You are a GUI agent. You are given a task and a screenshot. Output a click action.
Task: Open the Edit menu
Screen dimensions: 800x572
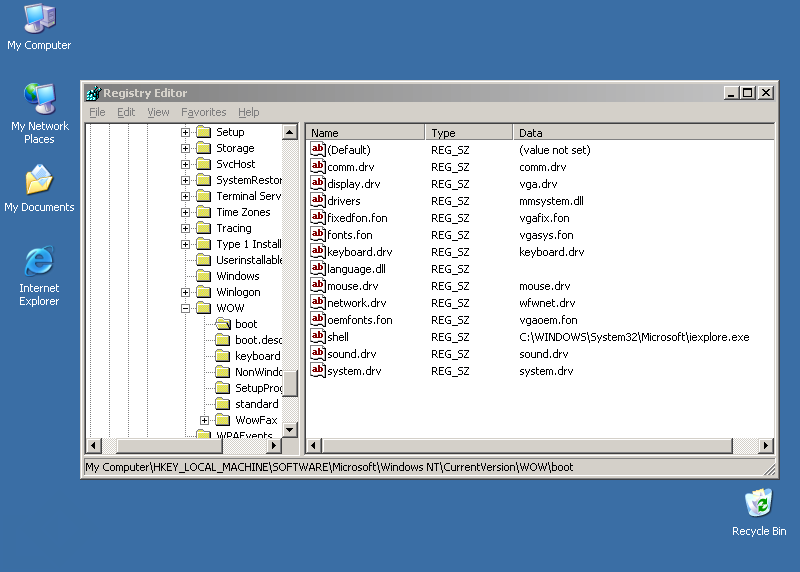pyautogui.click(x=126, y=112)
